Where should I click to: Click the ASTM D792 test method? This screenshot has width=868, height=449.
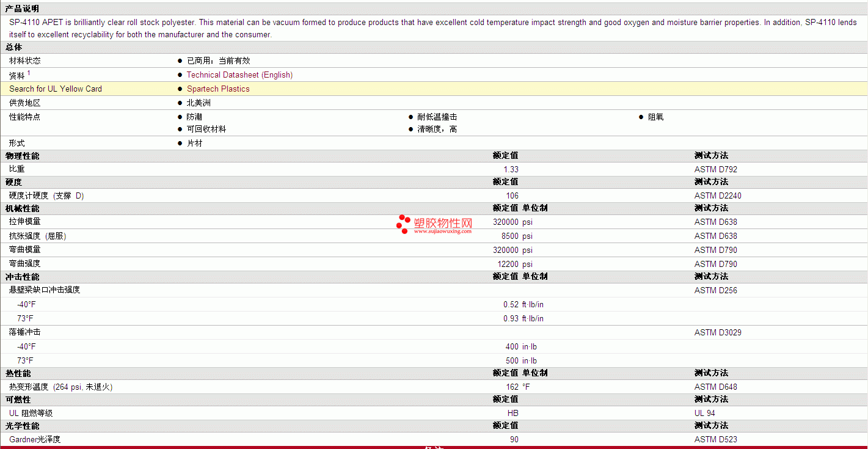point(716,169)
